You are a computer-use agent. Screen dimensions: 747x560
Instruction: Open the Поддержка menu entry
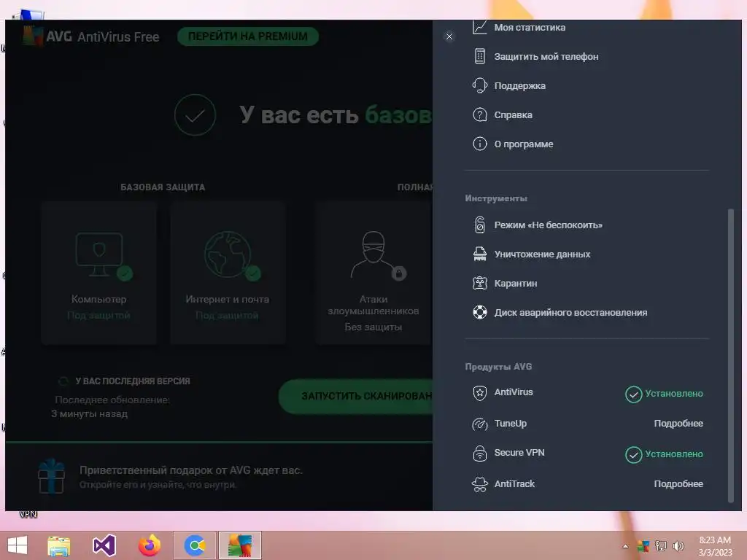coord(519,86)
